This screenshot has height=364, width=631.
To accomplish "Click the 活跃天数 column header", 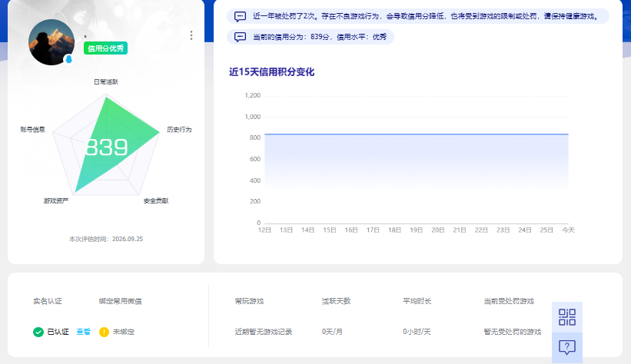I will tap(336, 301).
